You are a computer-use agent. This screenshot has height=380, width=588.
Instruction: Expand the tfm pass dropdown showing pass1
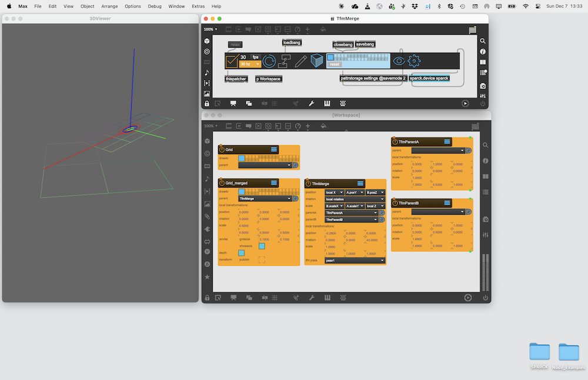355,260
